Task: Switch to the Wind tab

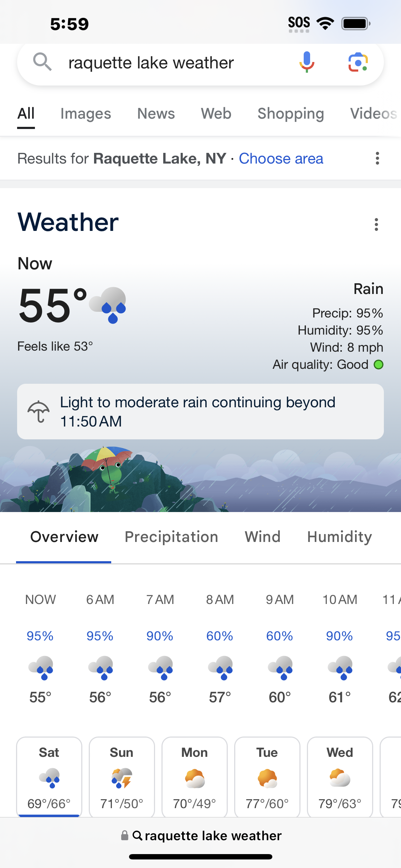Action: coord(263,537)
